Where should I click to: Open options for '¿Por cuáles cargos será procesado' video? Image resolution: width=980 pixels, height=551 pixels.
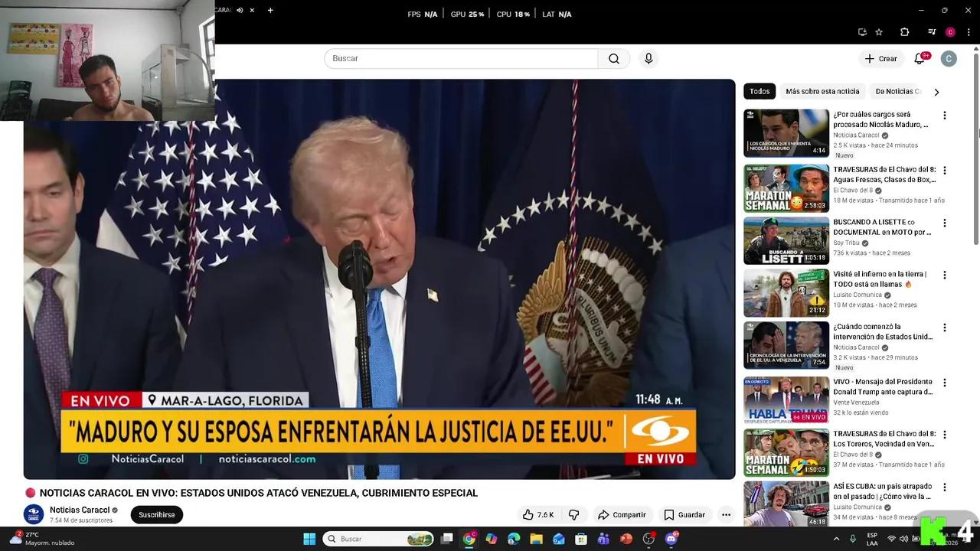(944, 116)
